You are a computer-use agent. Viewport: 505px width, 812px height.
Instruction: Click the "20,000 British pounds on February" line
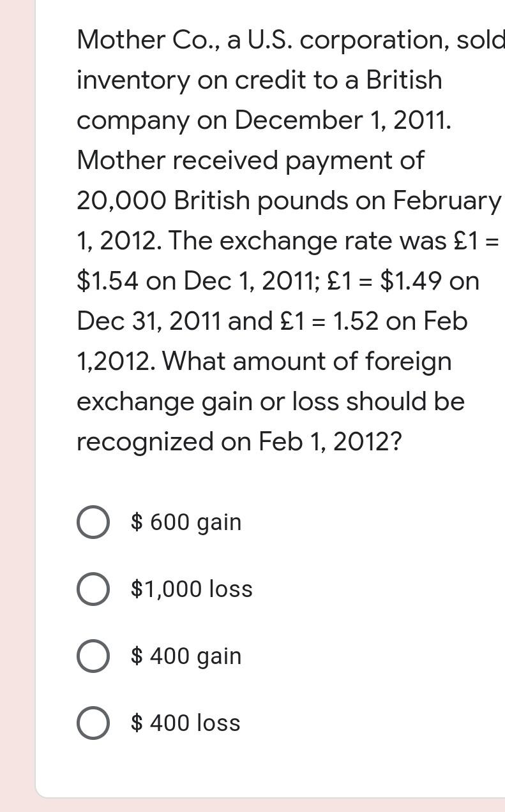289,201
